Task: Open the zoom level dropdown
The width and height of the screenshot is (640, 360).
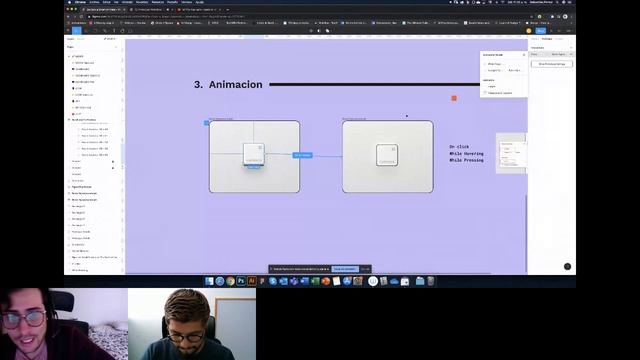Action: coord(569,31)
